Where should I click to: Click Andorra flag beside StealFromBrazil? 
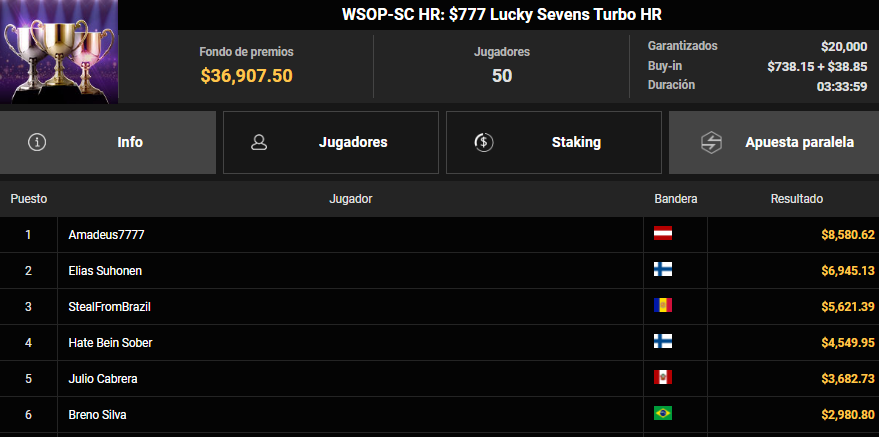pyautogui.click(x=663, y=305)
